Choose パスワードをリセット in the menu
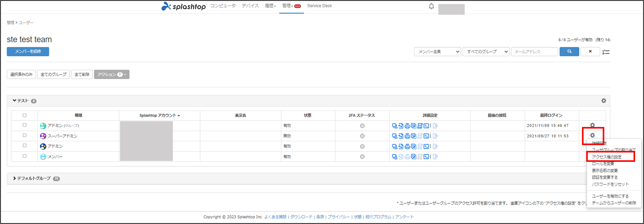The width and height of the screenshot is (644, 224). (610, 184)
